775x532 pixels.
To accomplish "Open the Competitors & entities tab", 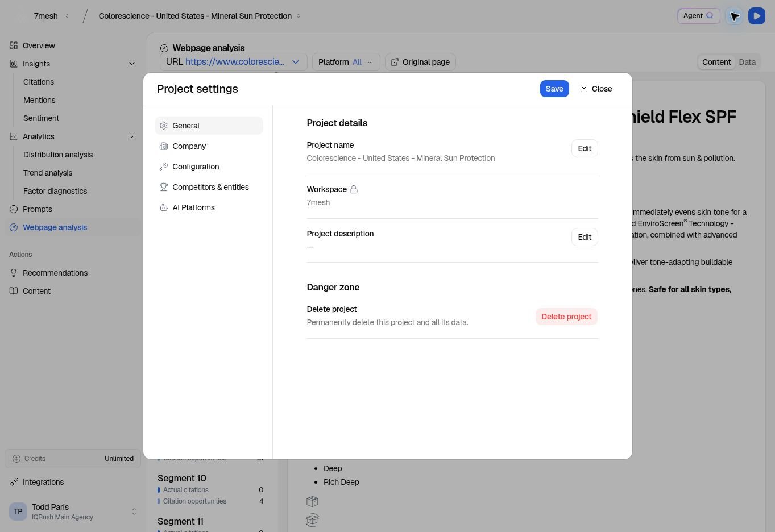I will click(x=209, y=187).
